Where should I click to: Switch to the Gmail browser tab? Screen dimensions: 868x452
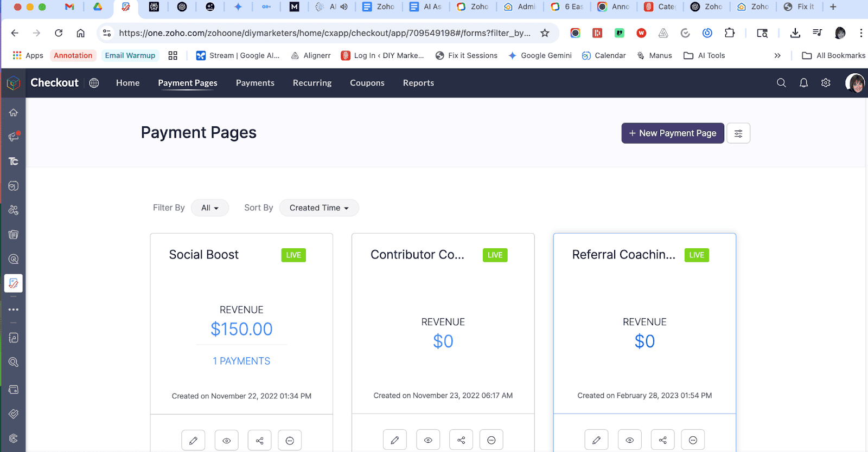pyautogui.click(x=69, y=7)
